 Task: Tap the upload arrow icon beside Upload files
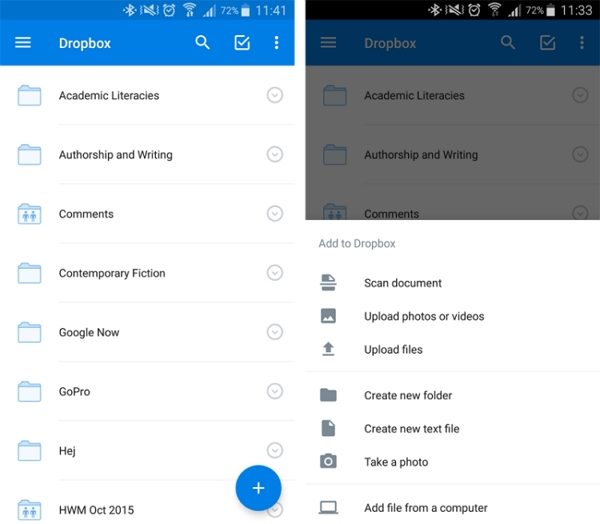[x=328, y=349]
